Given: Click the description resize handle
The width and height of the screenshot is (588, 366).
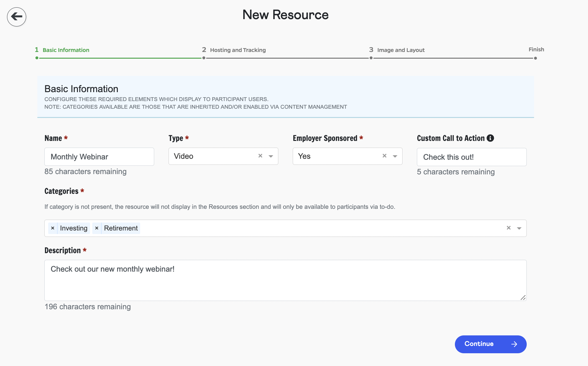Looking at the screenshot, I should coord(523,297).
